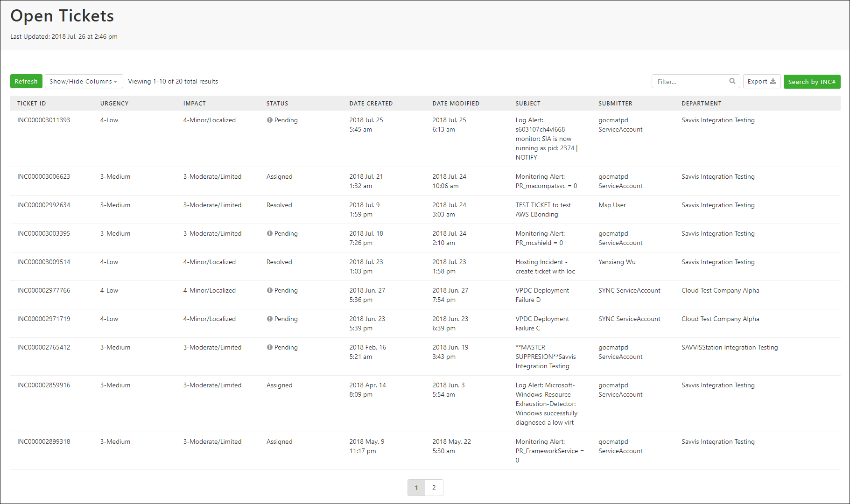
Task: Open ticket INC000002971719
Action: pyautogui.click(x=44, y=319)
